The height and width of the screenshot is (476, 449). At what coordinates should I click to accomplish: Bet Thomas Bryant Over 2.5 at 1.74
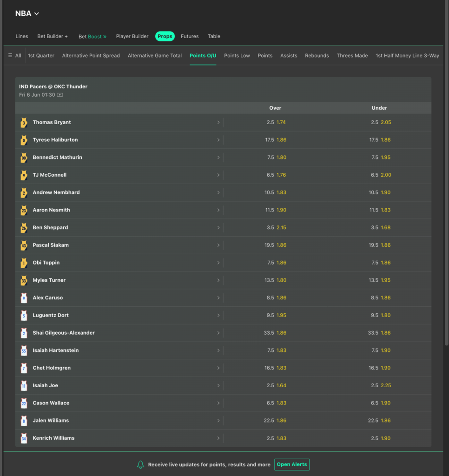(x=276, y=122)
